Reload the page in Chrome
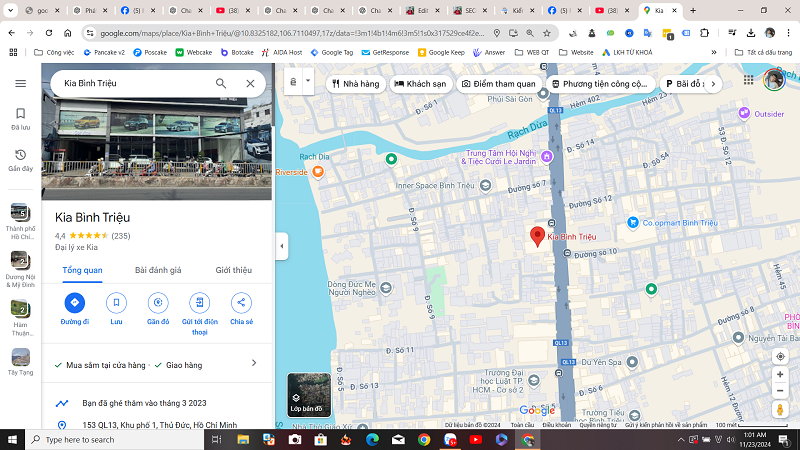Screen dimensions: 800x450 (x=48, y=33)
